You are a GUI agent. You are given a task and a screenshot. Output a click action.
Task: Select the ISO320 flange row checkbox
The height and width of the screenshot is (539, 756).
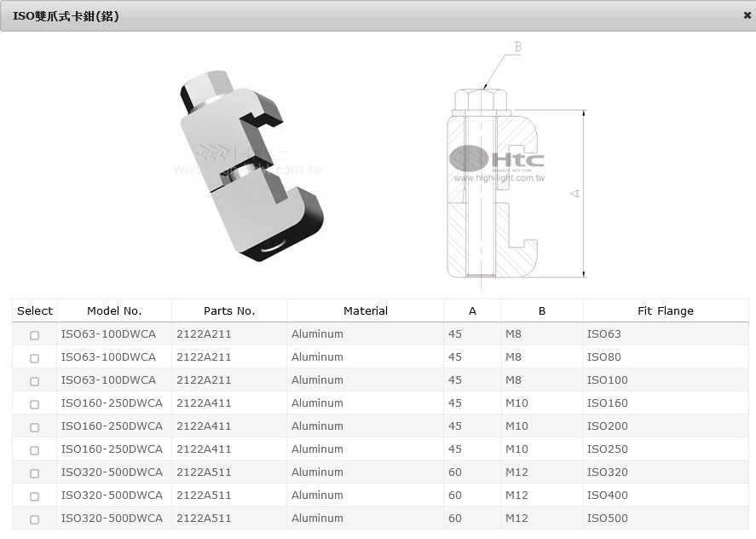[34, 473]
